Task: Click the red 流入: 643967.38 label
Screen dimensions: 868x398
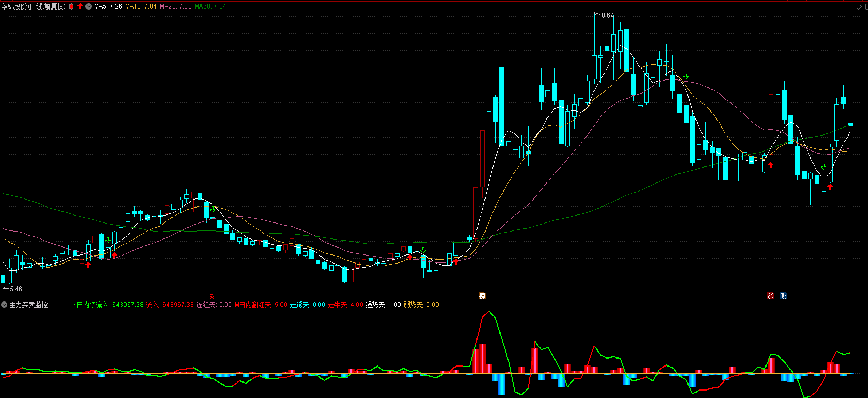Action: tap(170, 305)
